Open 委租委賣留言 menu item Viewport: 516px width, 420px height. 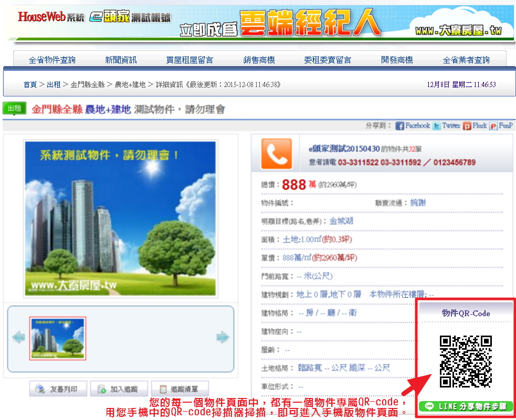click(x=328, y=60)
